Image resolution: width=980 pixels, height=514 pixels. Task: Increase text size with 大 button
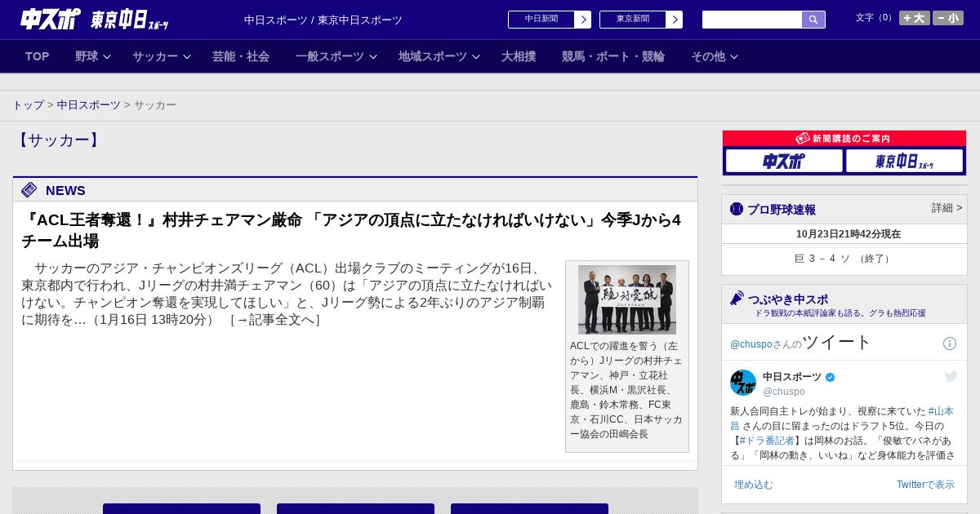(915, 18)
